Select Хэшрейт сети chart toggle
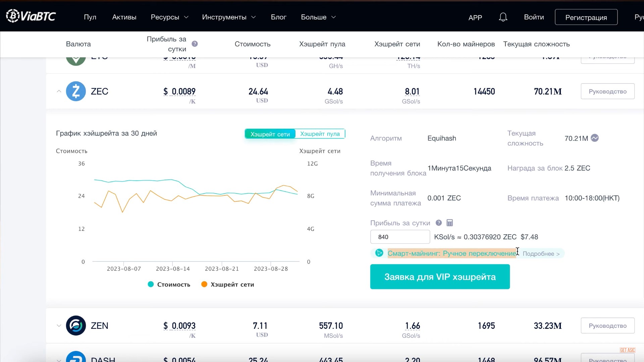 270,134
